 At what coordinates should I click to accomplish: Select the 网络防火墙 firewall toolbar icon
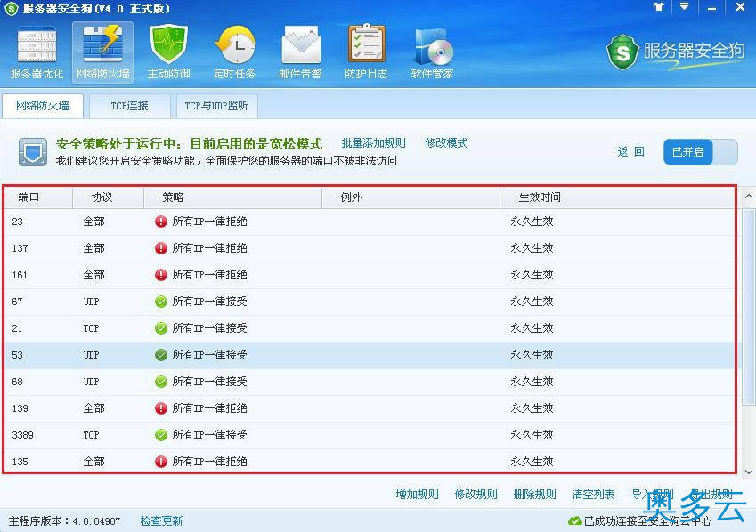click(x=102, y=52)
